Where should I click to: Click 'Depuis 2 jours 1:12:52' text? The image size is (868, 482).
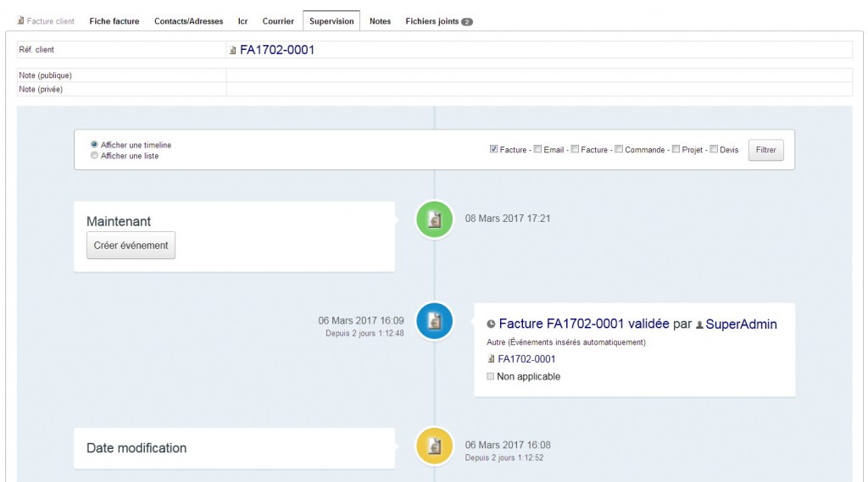(504, 457)
